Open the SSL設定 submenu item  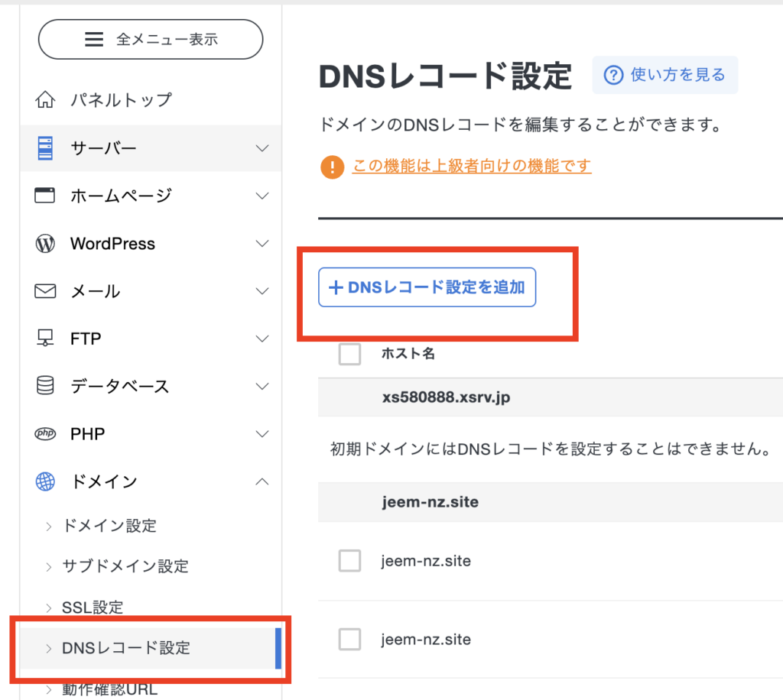(x=93, y=608)
